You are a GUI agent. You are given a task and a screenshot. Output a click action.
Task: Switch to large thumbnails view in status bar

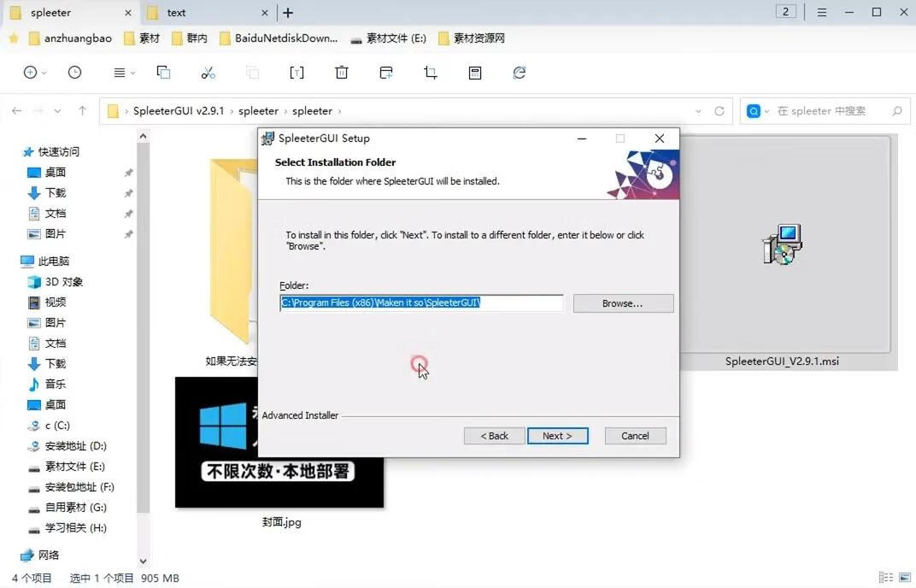tap(906, 578)
